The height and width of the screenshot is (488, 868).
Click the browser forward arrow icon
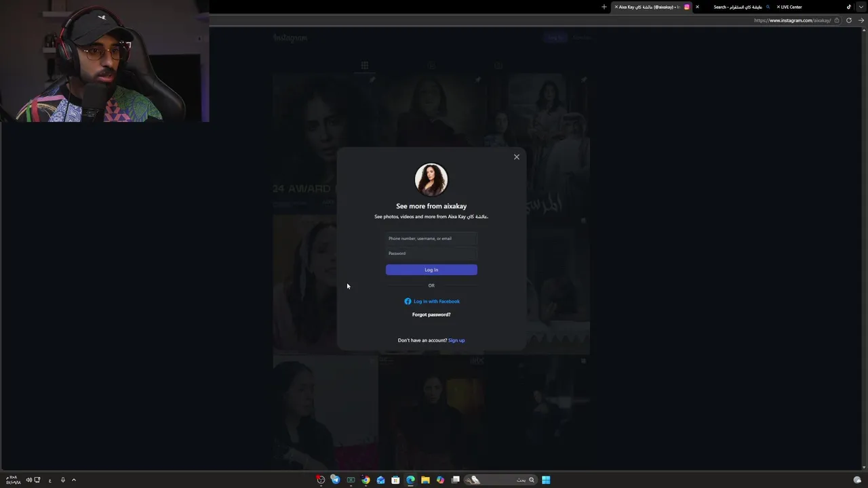(x=861, y=20)
